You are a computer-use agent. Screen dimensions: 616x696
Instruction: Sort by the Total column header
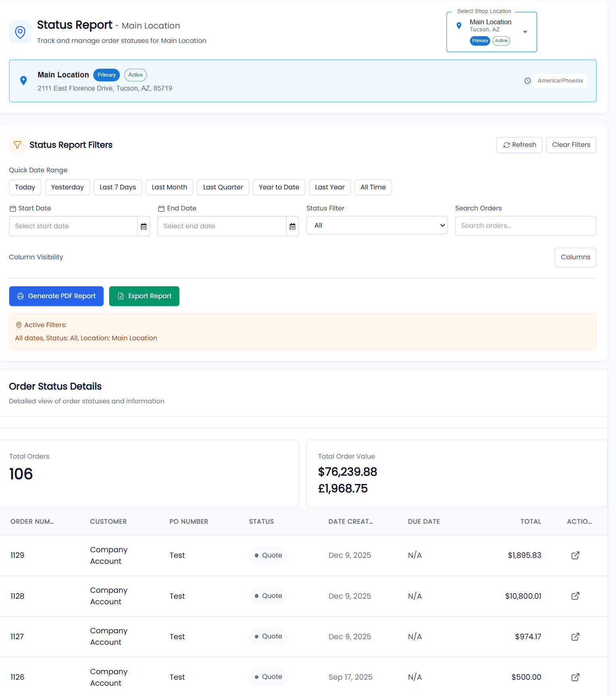click(531, 522)
